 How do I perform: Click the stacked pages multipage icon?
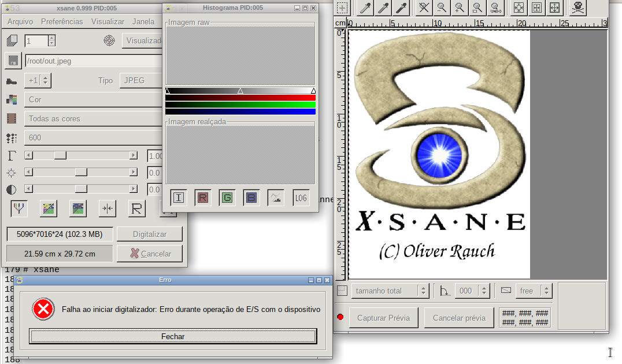12,40
